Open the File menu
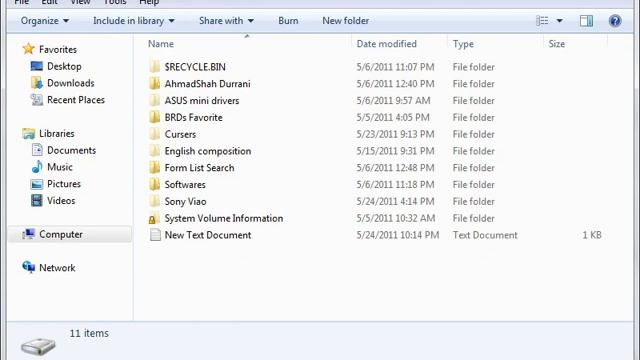 click(x=22, y=2)
